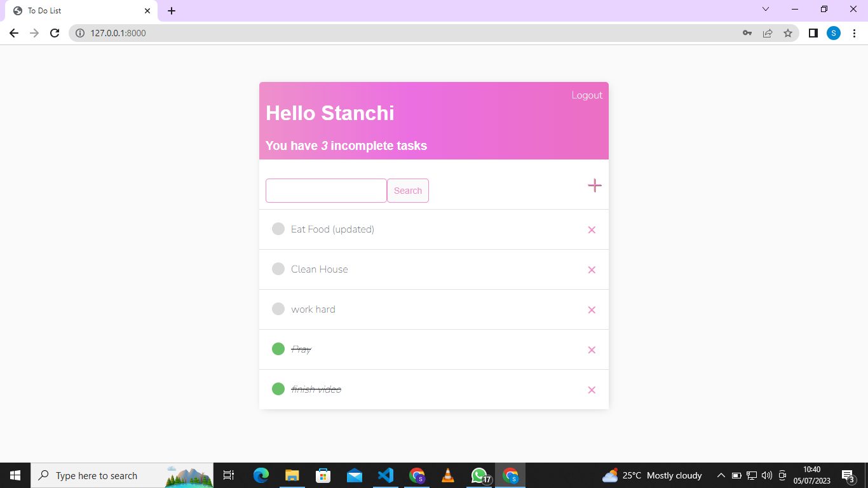Image resolution: width=868 pixels, height=488 pixels.
Task: Remove the work hard task
Action: [x=592, y=310]
